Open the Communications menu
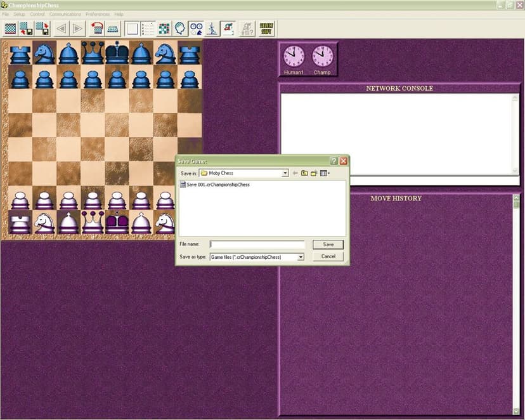This screenshot has height=420, width=525. [x=65, y=14]
